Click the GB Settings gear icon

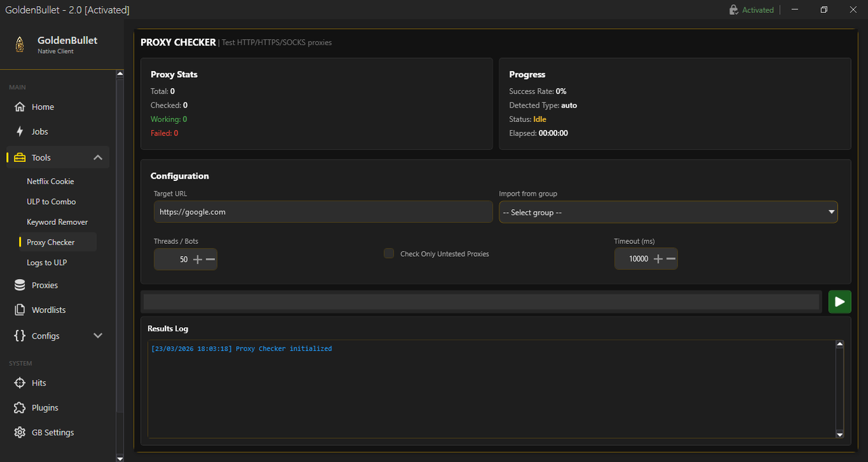coord(20,432)
